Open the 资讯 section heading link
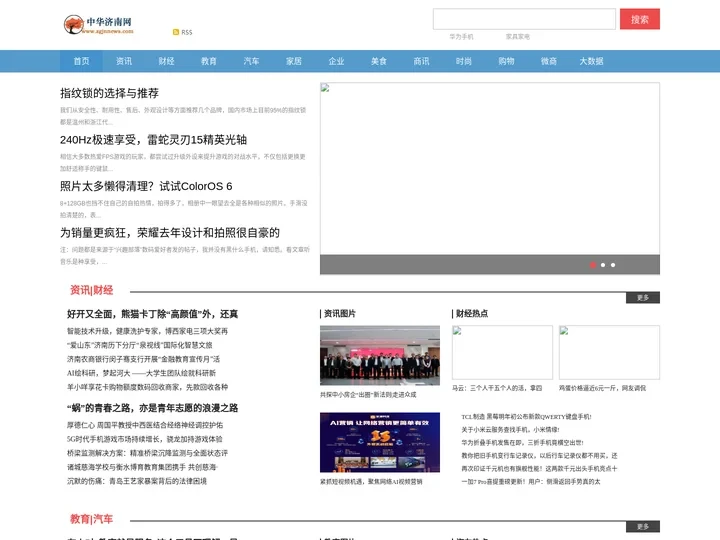The height and width of the screenshot is (540, 720). (80, 290)
